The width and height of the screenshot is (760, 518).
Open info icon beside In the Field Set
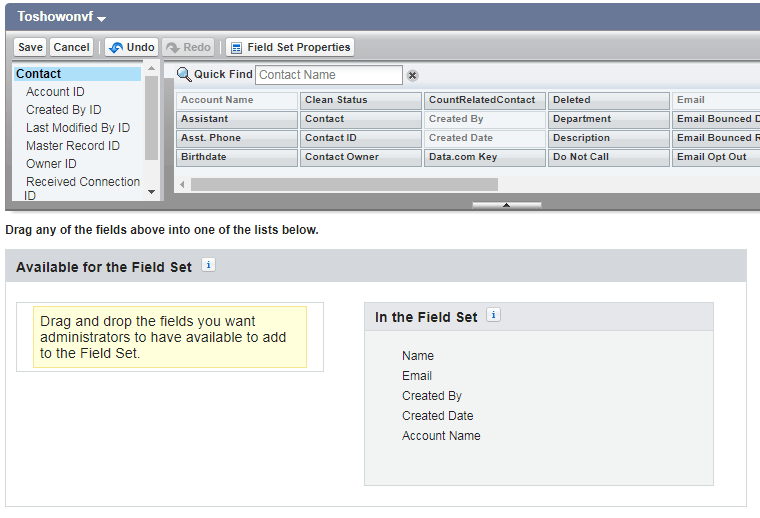[x=494, y=315]
